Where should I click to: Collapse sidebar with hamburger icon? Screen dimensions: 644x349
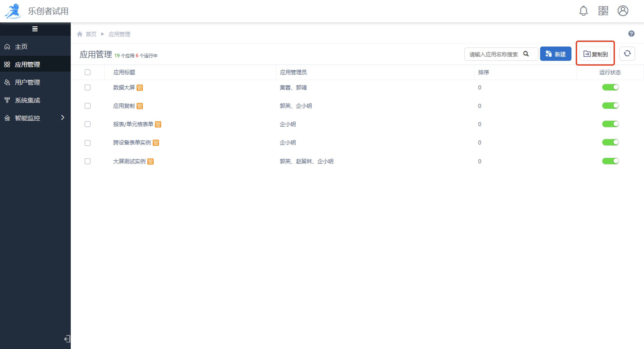click(35, 29)
